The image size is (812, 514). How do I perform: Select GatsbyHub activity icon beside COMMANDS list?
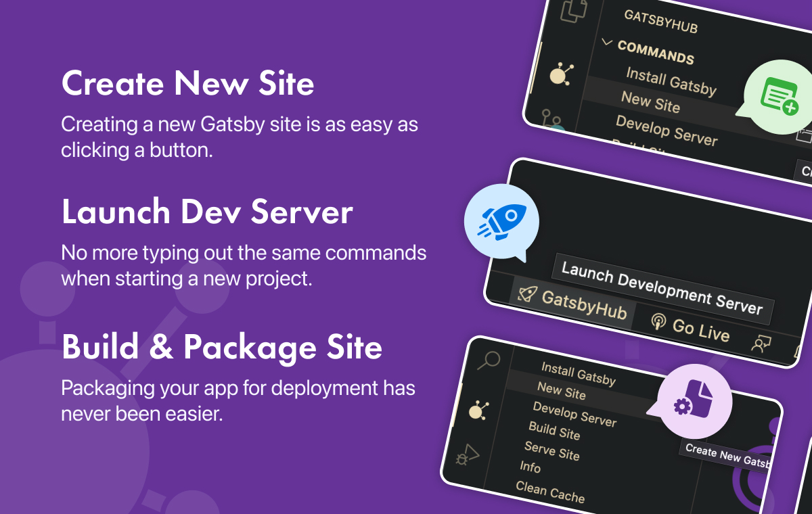coord(562,73)
